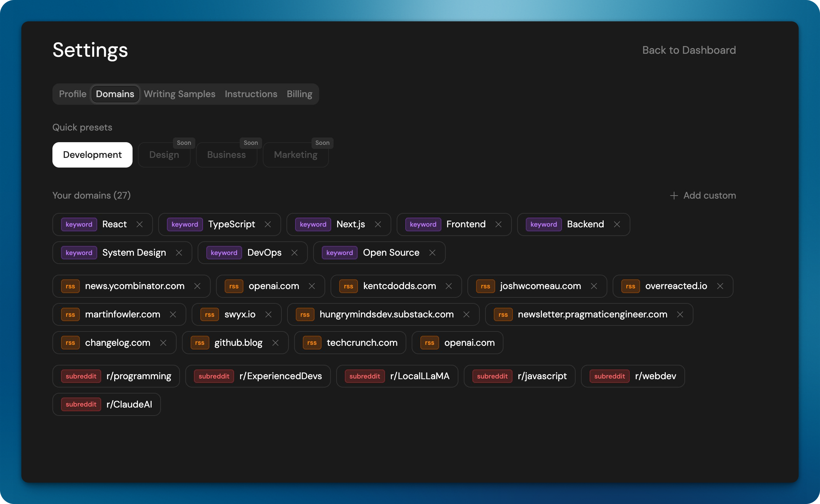Go to the Billing tab
The height and width of the screenshot is (504, 820).
pyautogui.click(x=299, y=94)
